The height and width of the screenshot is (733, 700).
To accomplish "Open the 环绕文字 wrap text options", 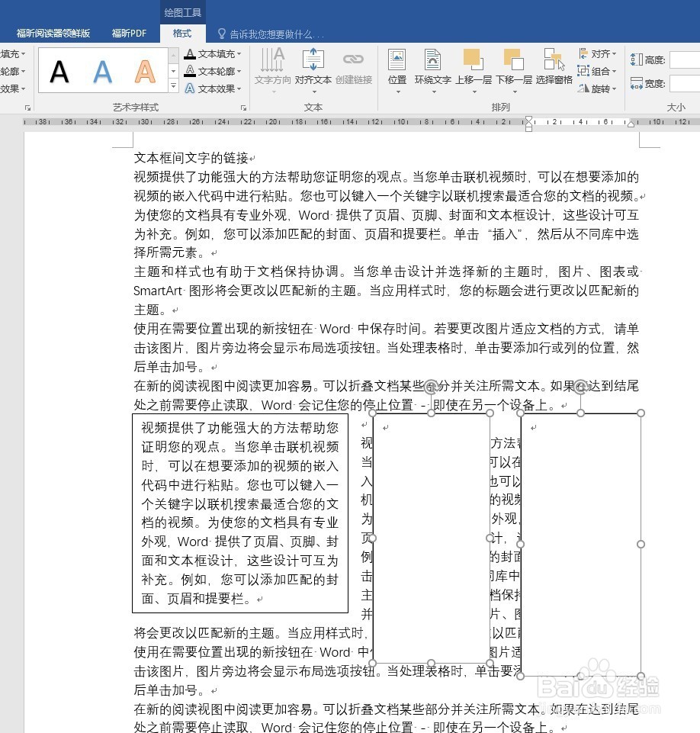I will [x=432, y=70].
